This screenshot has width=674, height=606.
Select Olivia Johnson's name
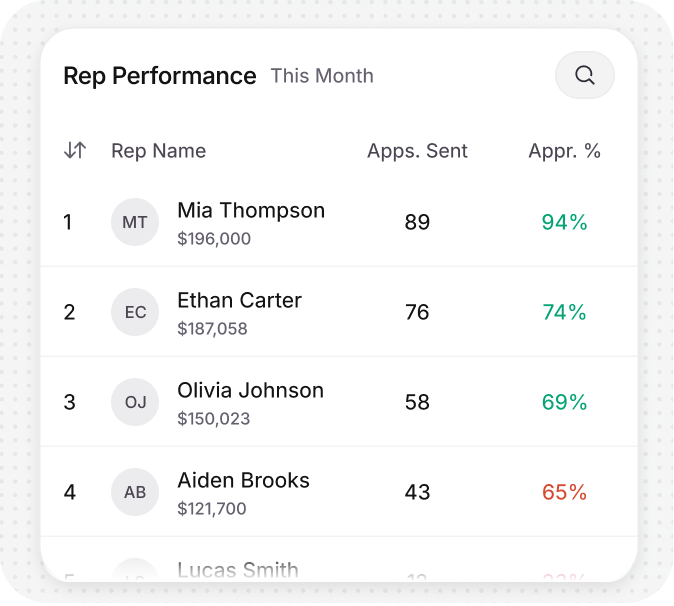[x=250, y=391]
